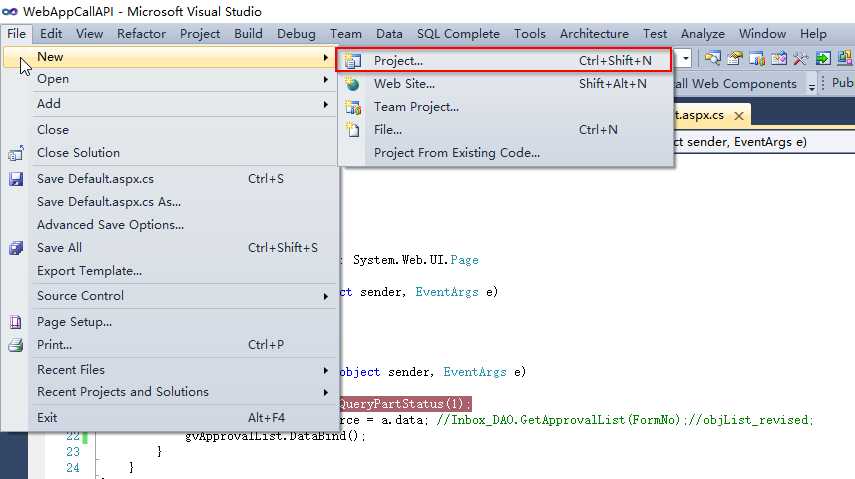The width and height of the screenshot is (855, 479).
Task: Open the File menu
Action: [16, 34]
